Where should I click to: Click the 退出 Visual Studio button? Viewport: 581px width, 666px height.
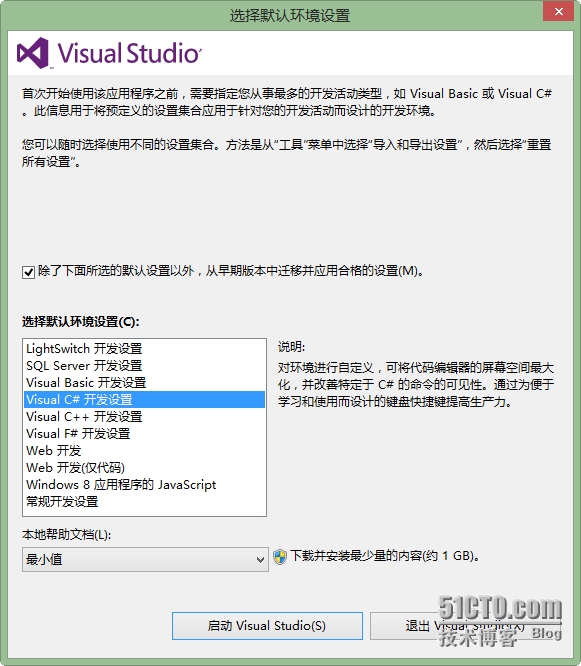tap(465, 626)
